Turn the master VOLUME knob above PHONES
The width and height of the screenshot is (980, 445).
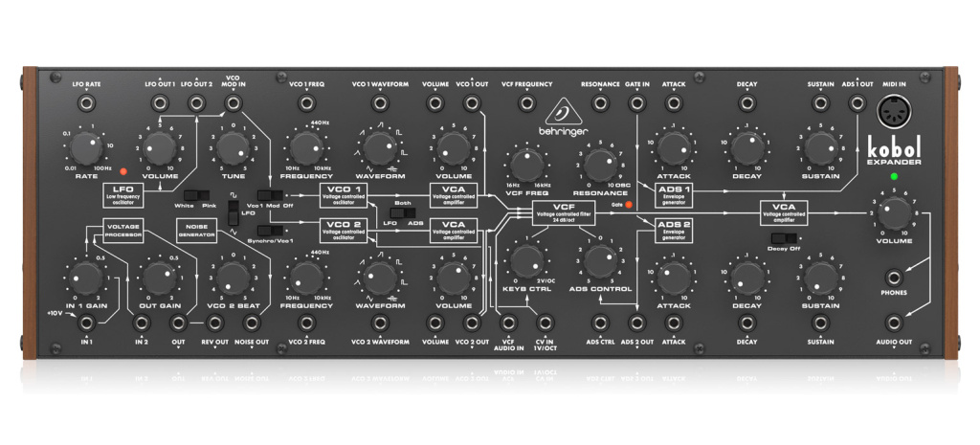895,213
